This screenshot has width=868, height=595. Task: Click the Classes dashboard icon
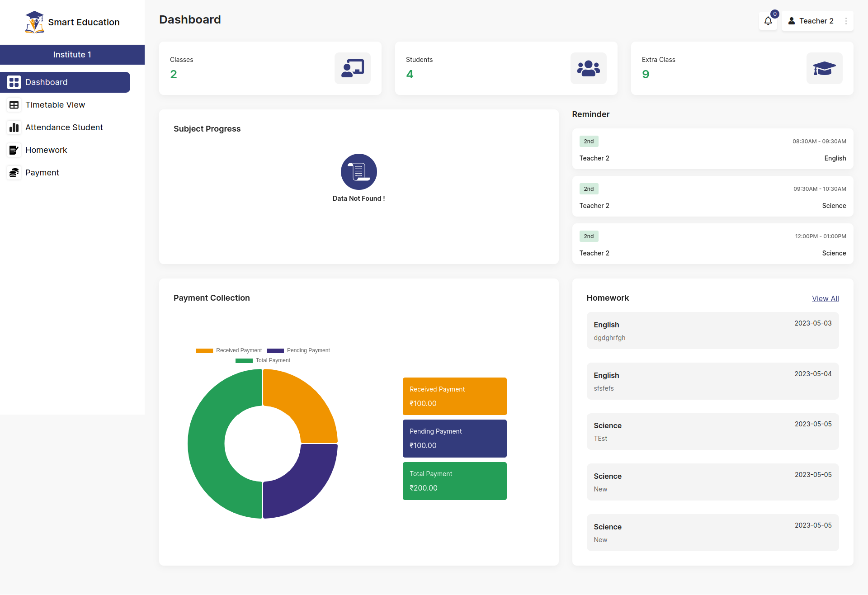pyautogui.click(x=353, y=69)
